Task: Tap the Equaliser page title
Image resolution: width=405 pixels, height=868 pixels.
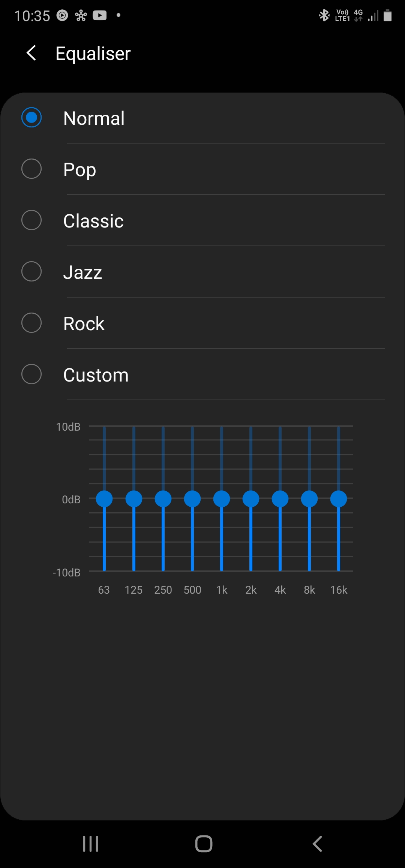Action: pyautogui.click(x=93, y=54)
